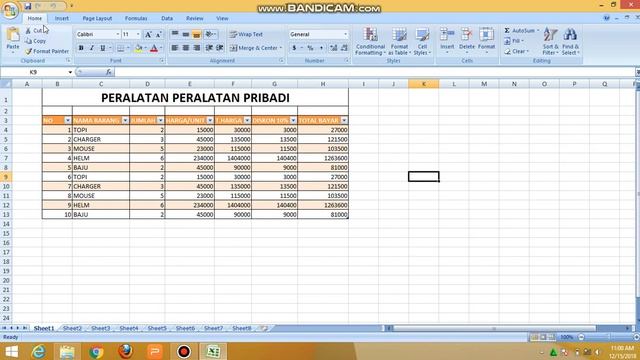Increase decimal places

pos(333,48)
